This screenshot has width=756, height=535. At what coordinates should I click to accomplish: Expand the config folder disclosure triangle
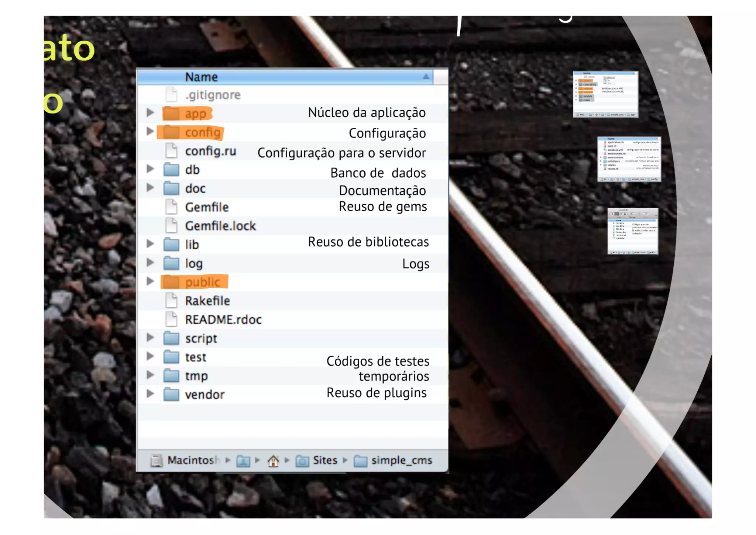coord(150,131)
